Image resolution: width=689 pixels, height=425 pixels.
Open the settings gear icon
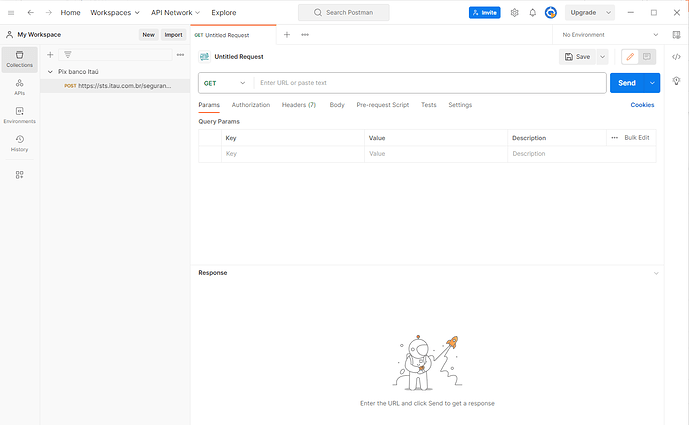pos(515,13)
